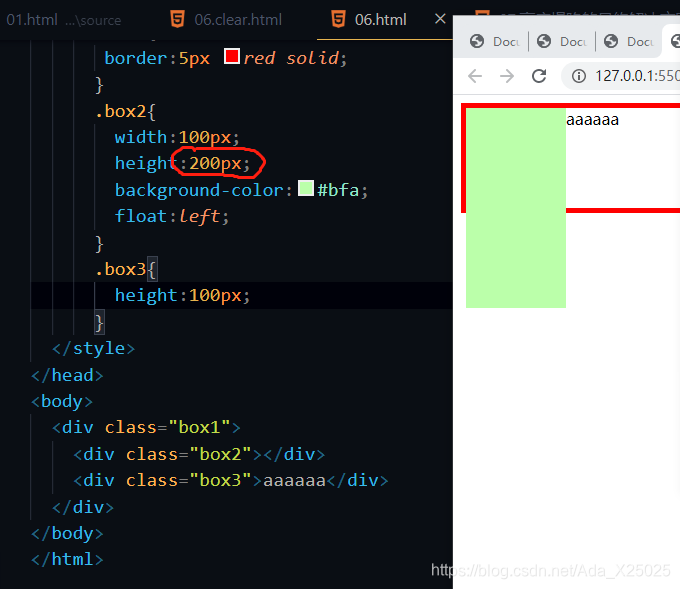Viewport: 680px width, 589px height.
Task: Click the div class="box2" line
Action: tap(199, 454)
